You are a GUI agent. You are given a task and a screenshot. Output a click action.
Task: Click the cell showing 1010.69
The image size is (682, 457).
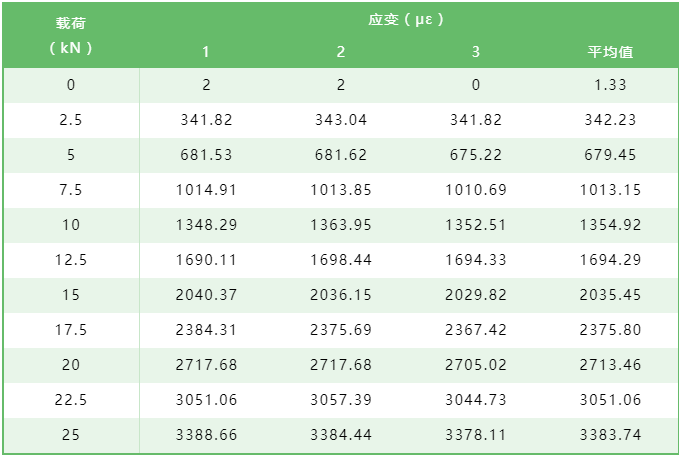point(475,190)
